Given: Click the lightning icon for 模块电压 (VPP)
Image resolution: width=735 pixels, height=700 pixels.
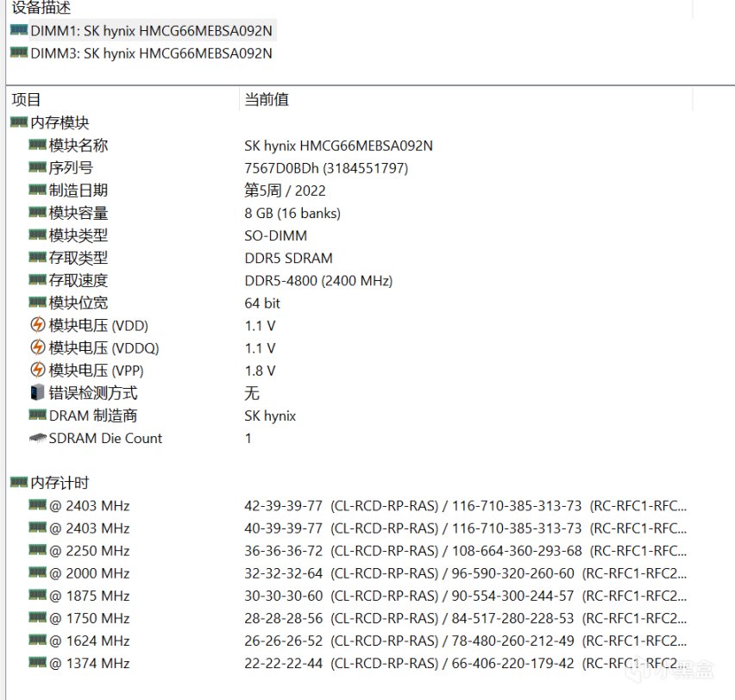Looking at the screenshot, I should pos(37,370).
